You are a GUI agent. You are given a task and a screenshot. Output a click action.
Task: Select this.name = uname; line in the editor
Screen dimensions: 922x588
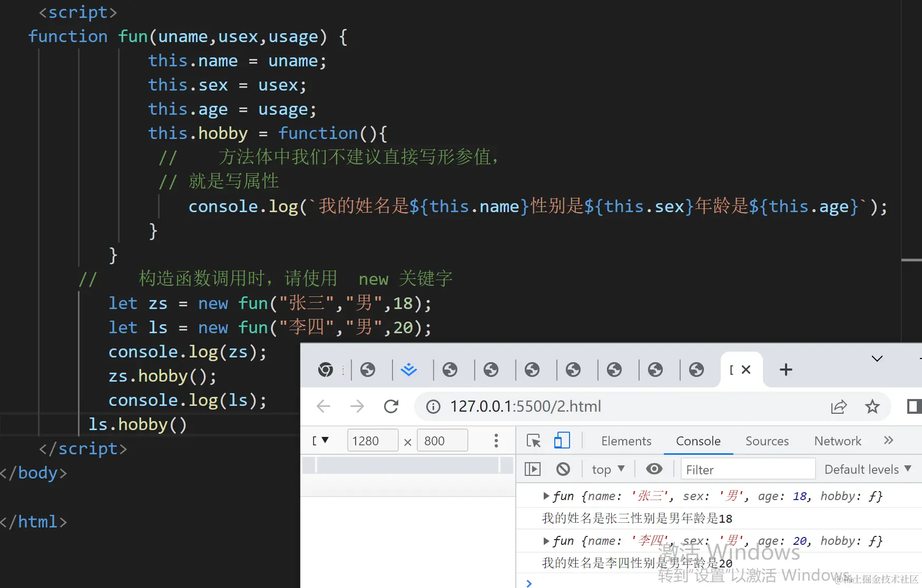pyautogui.click(x=237, y=61)
